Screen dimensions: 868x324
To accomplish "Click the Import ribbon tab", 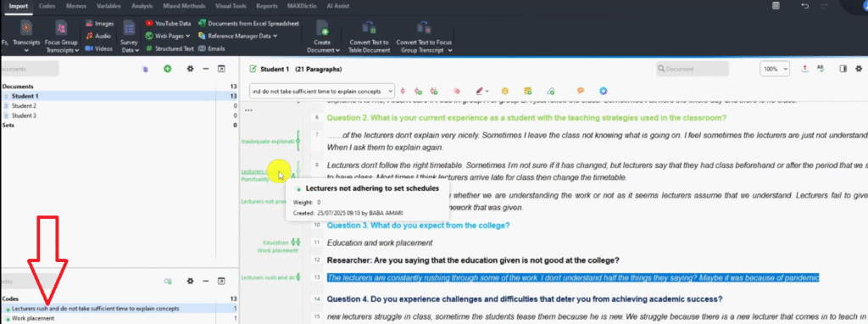I will coord(18,6).
